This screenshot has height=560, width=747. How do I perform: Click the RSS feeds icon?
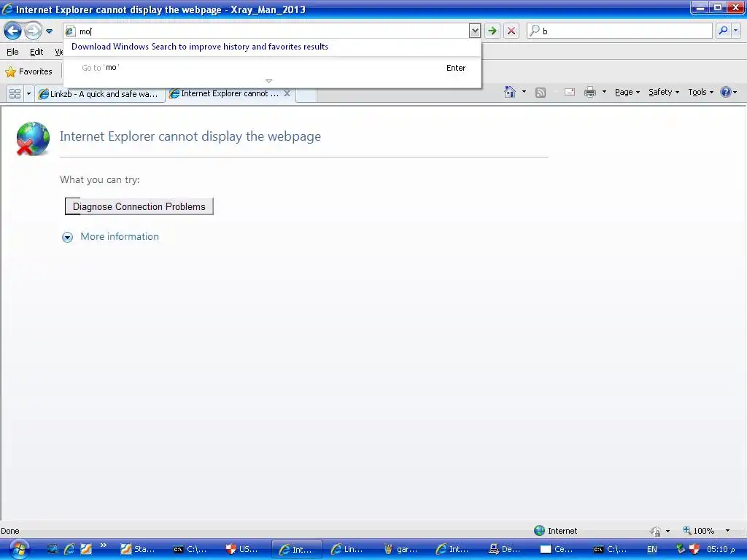click(541, 93)
